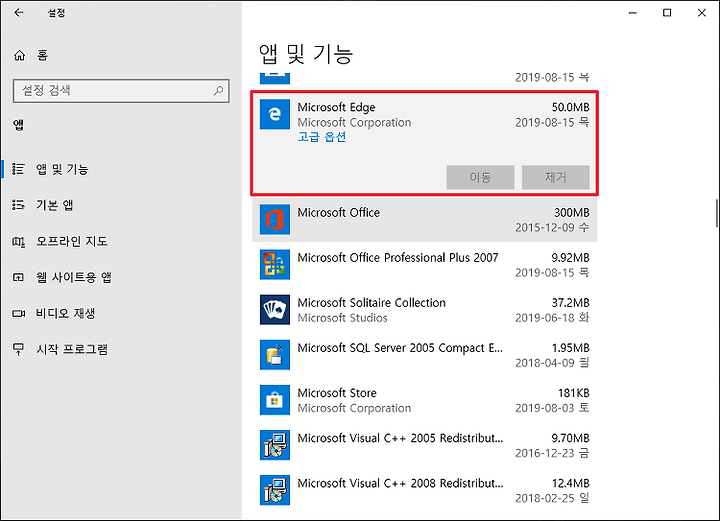The width and height of the screenshot is (720, 521).
Task: Click the vertical scrollbar thumb
Action: pyautogui.click(x=717, y=213)
